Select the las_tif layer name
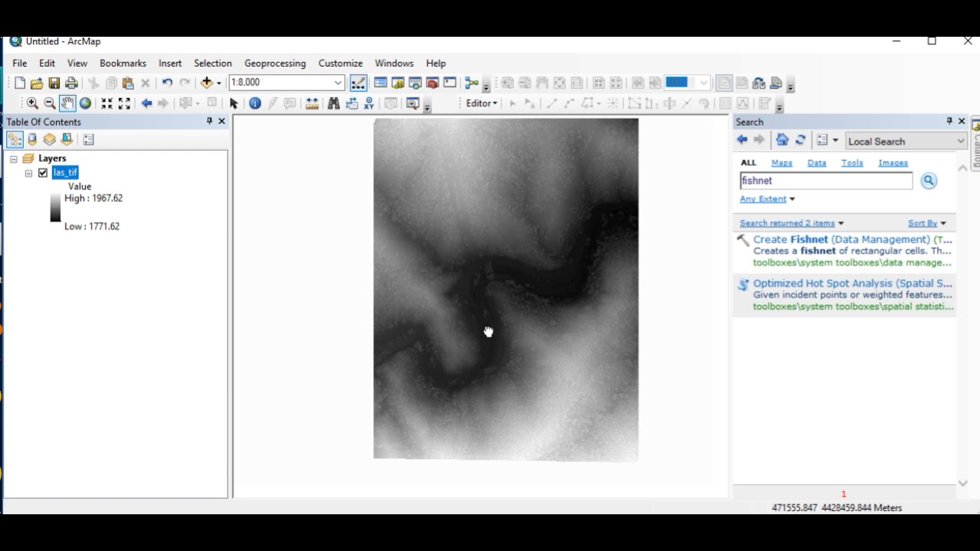The image size is (980, 551). (x=65, y=173)
